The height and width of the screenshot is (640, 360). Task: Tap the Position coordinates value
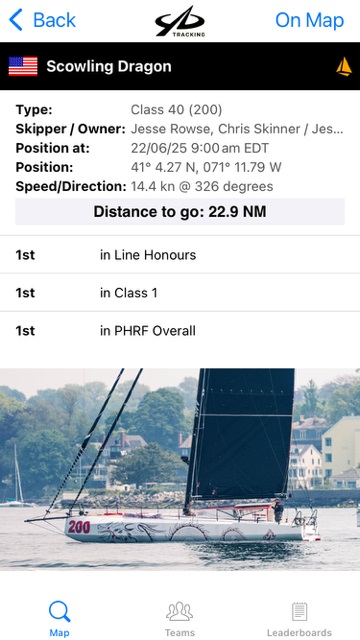pos(206,167)
